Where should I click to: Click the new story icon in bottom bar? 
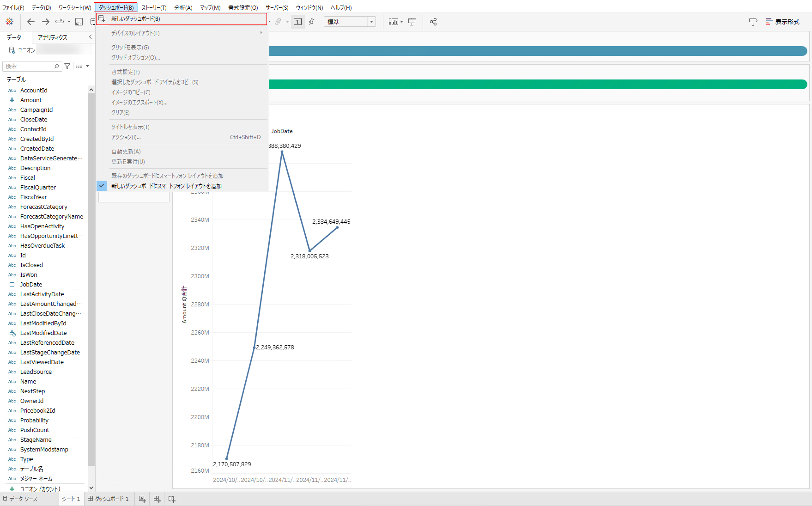(172, 499)
